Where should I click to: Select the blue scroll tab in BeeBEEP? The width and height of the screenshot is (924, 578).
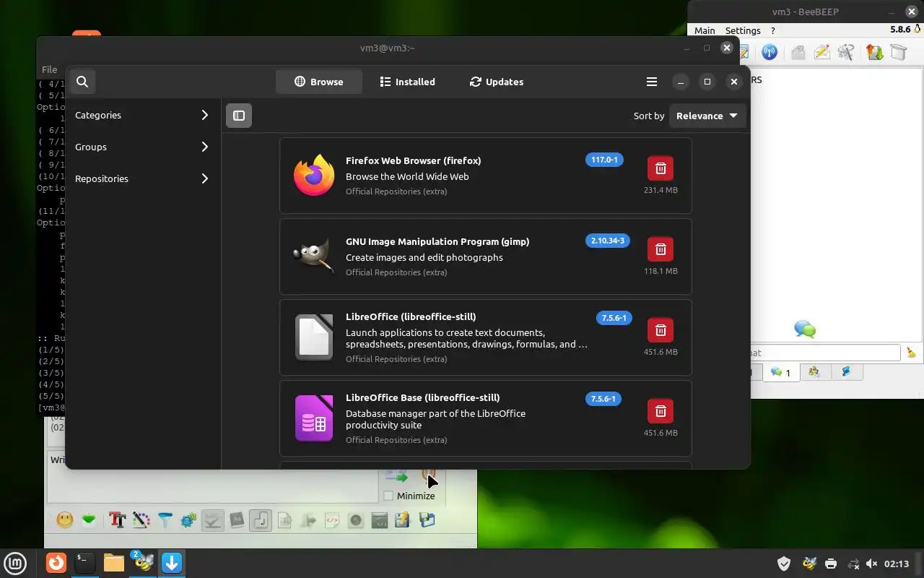point(846,372)
